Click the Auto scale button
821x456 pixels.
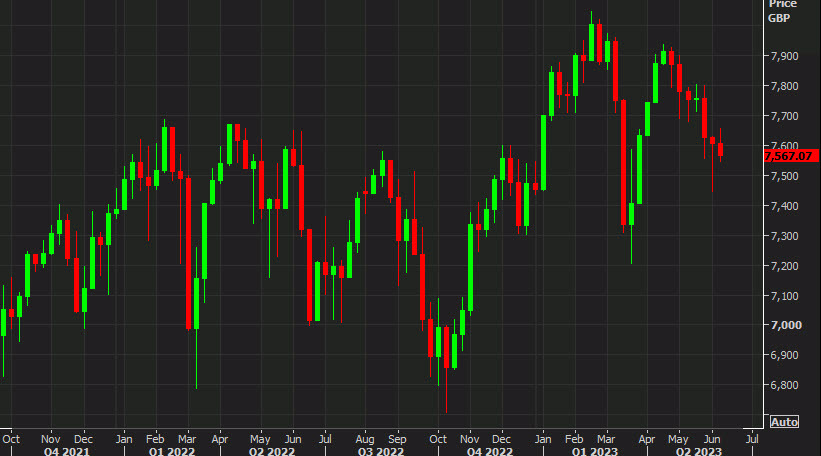(x=784, y=422)
